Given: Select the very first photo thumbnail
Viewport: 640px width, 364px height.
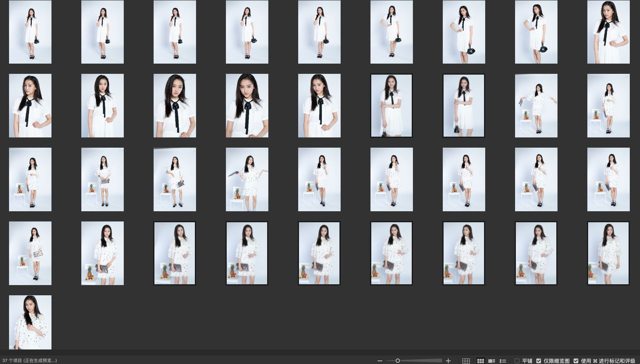Looking at the screenshot, I should (30, 32).
